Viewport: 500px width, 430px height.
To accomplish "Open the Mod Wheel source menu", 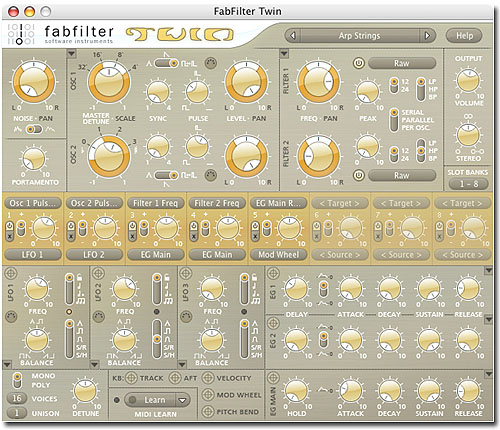I will pyautogui.click(x=278, y=255).
